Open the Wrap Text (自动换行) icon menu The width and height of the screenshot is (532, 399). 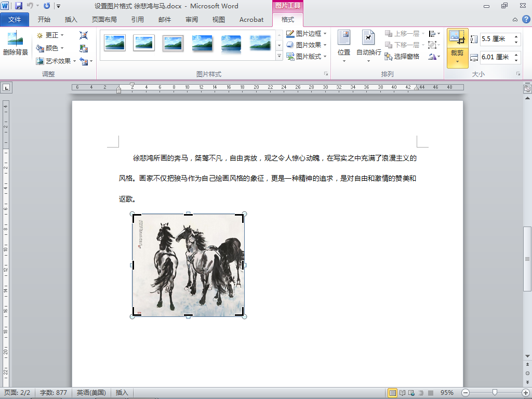(x=368, y=46)
